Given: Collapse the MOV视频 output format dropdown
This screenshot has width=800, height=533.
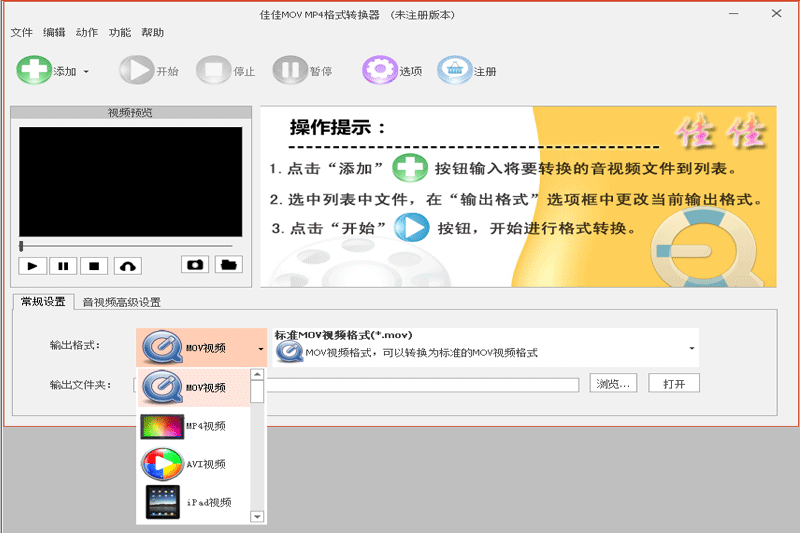Looking at the screenshot, I should click(x=261, y=349).
